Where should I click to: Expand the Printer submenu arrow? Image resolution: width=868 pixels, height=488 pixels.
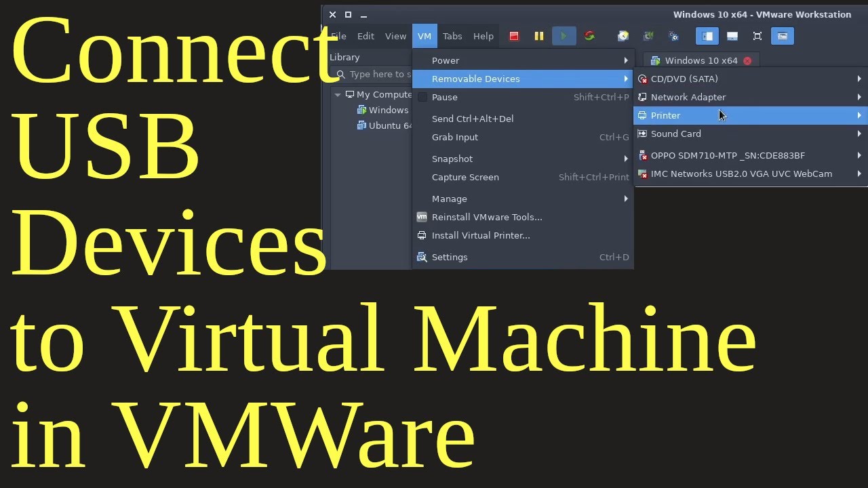(859, 115)
